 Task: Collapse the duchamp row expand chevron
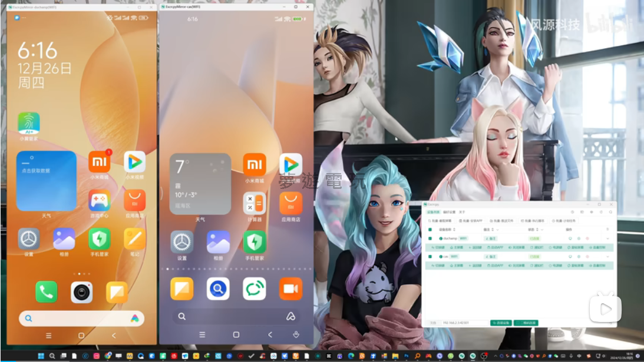point(608,238)
